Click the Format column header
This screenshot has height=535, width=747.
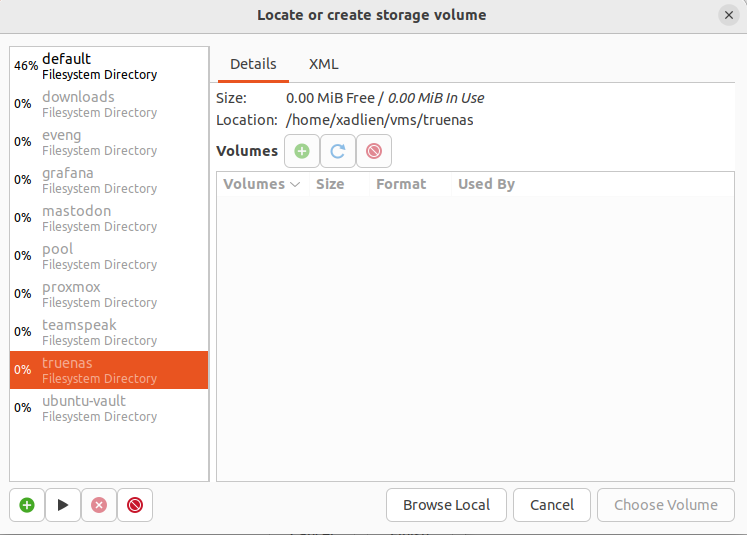coord(401,184)
